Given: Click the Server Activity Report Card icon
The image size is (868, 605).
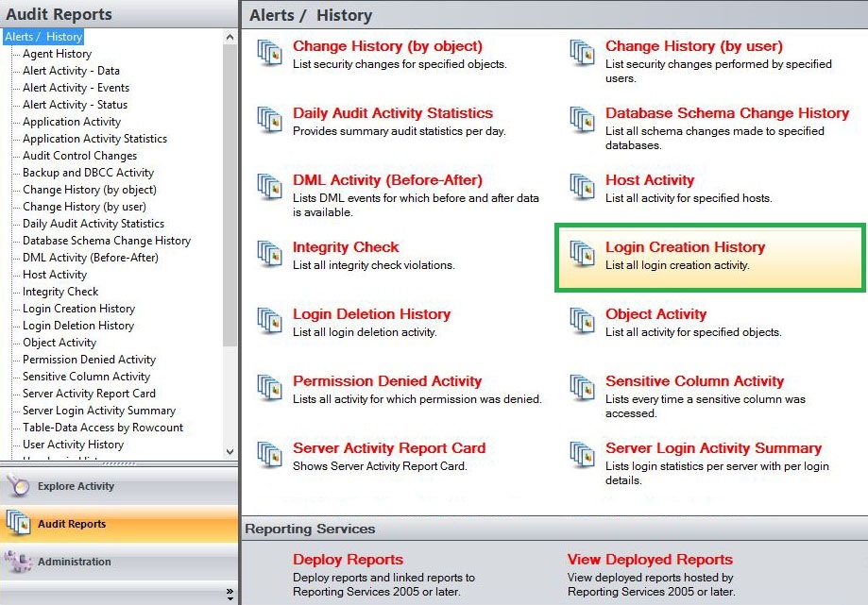Looking at the screenshot, I should (269, 455).
